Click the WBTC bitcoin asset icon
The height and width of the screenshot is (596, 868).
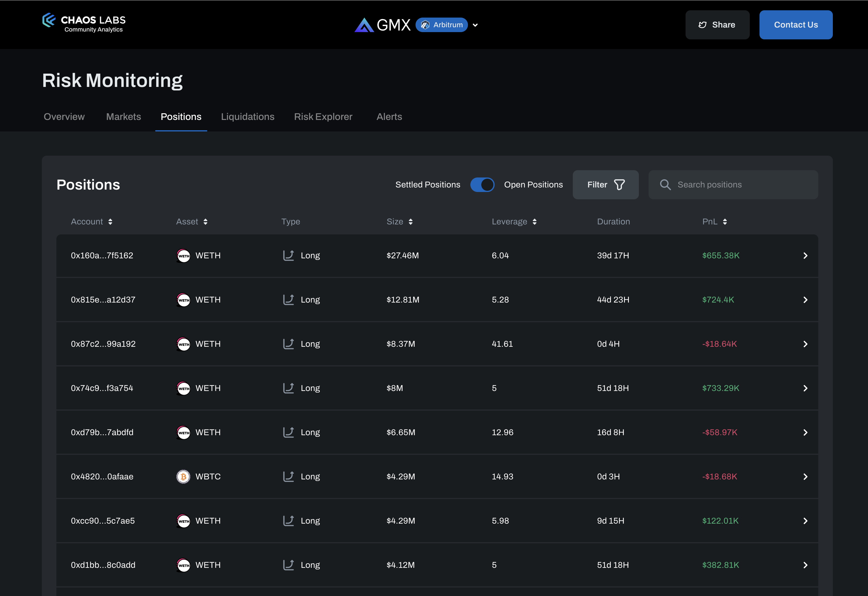(183, 476)
